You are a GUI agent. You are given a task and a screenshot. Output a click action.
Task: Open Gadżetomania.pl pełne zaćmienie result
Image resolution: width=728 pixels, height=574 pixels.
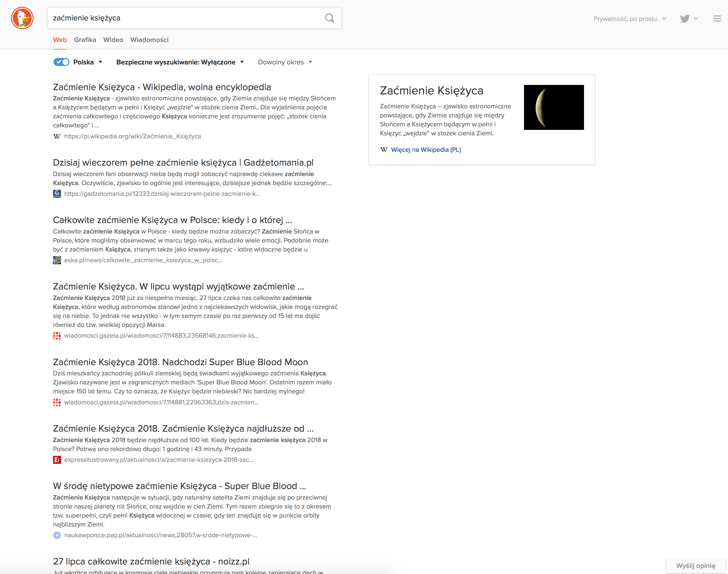coord(183,163)
